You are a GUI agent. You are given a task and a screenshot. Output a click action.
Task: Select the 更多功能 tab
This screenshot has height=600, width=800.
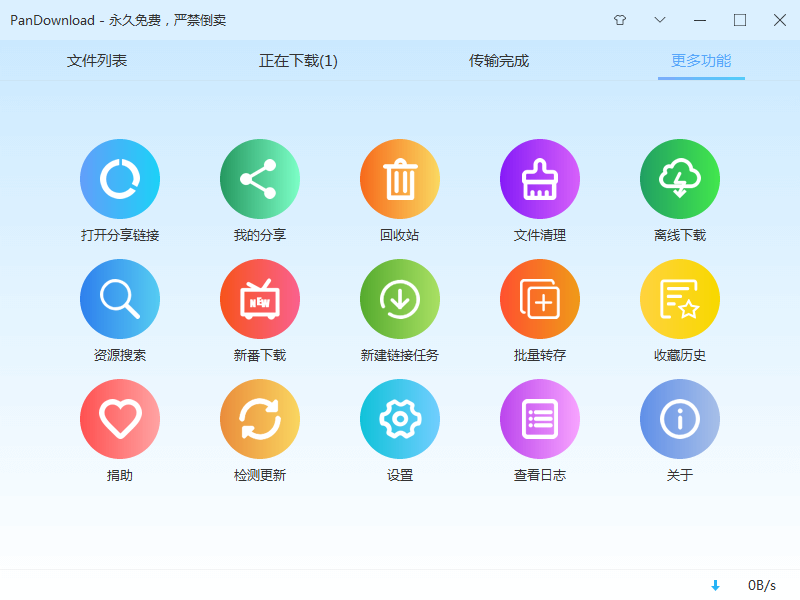point(701,61)
